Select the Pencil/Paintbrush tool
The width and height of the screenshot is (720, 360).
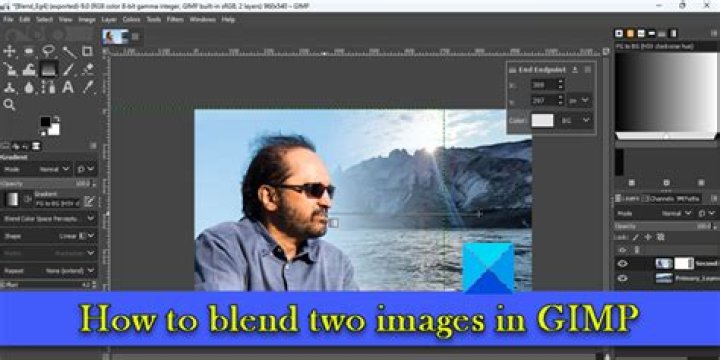[68, 69]
